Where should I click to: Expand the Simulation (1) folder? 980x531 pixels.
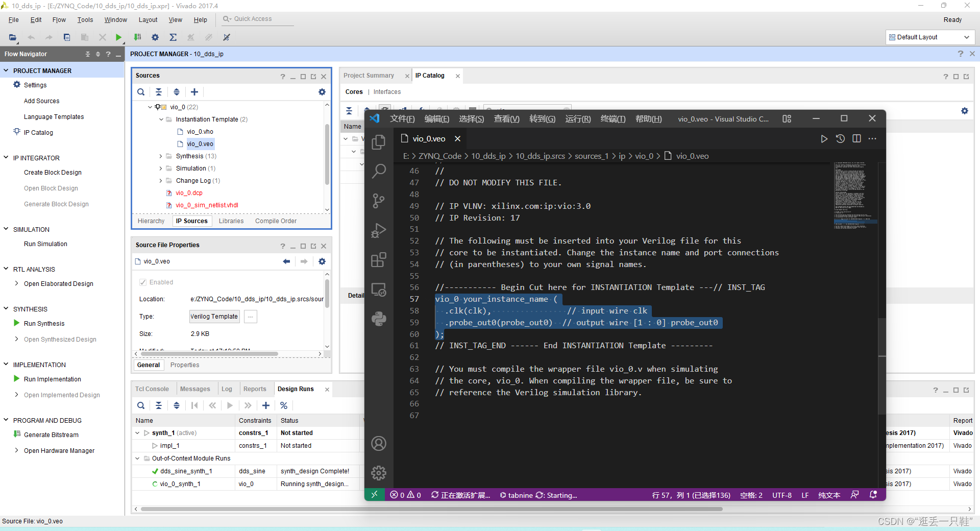[161, 168]
